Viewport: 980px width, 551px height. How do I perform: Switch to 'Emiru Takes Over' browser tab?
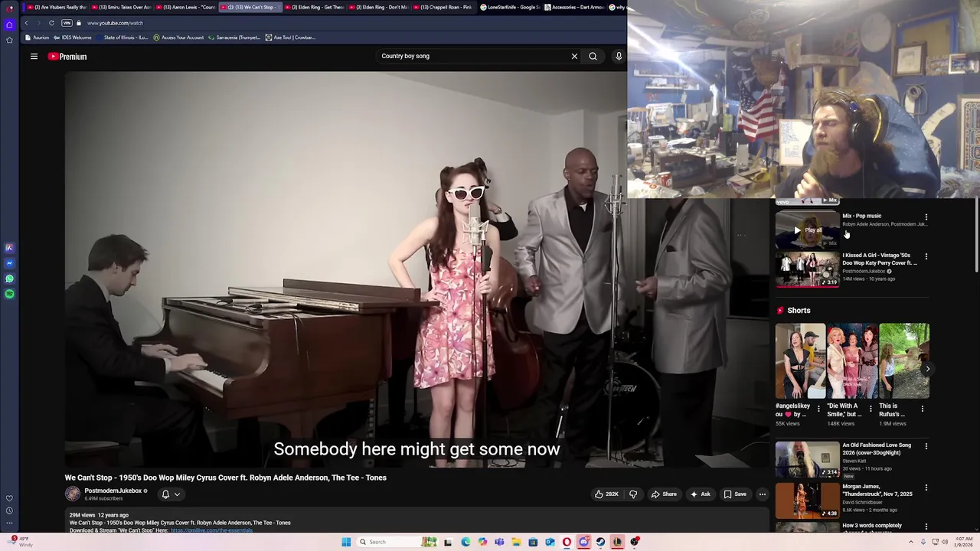[x=121, y=7]
